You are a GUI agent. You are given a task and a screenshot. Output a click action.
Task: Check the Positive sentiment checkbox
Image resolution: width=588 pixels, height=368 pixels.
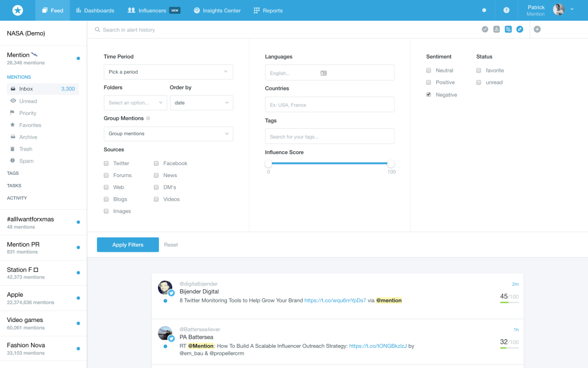(428, 82)
